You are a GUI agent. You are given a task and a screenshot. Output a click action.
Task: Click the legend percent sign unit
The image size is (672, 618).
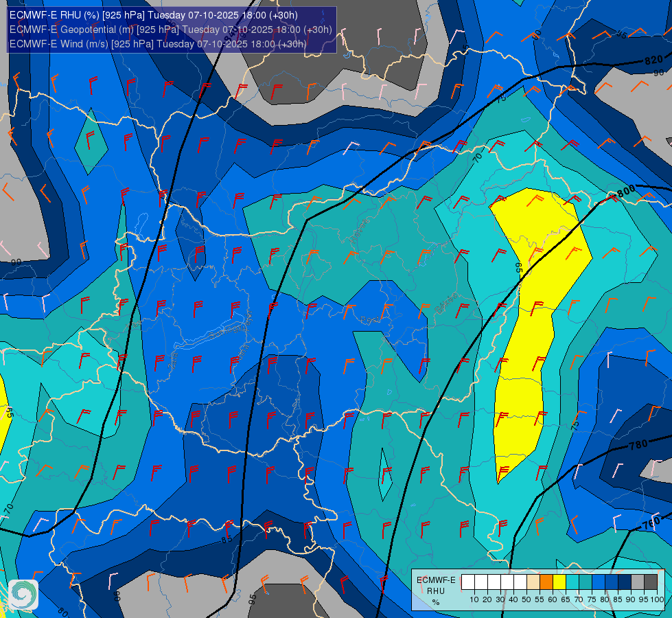(436, 602)
